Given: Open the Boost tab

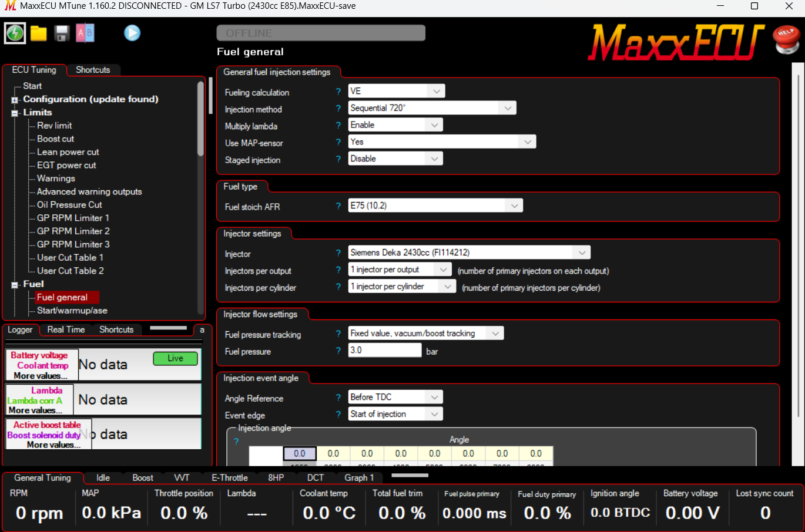Looking at the screenshot, I should (143, 478).
